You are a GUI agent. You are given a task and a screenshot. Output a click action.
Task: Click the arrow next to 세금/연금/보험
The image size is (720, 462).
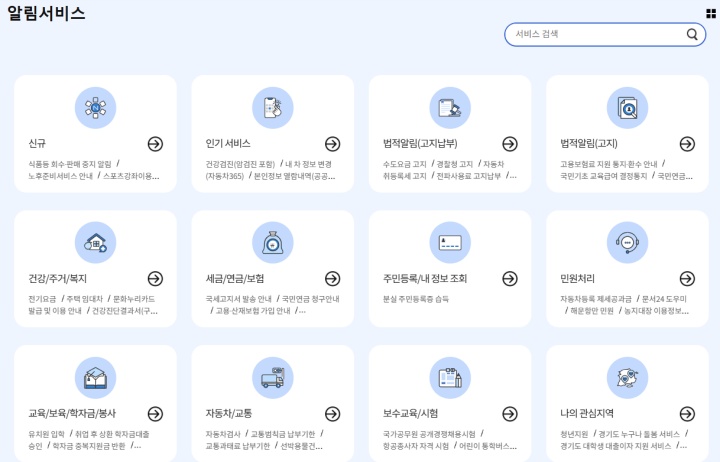332,278
